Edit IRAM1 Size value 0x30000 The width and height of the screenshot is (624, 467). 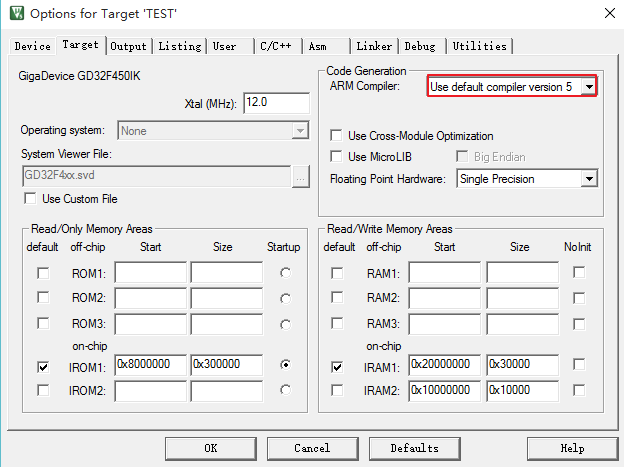point(522,365)
